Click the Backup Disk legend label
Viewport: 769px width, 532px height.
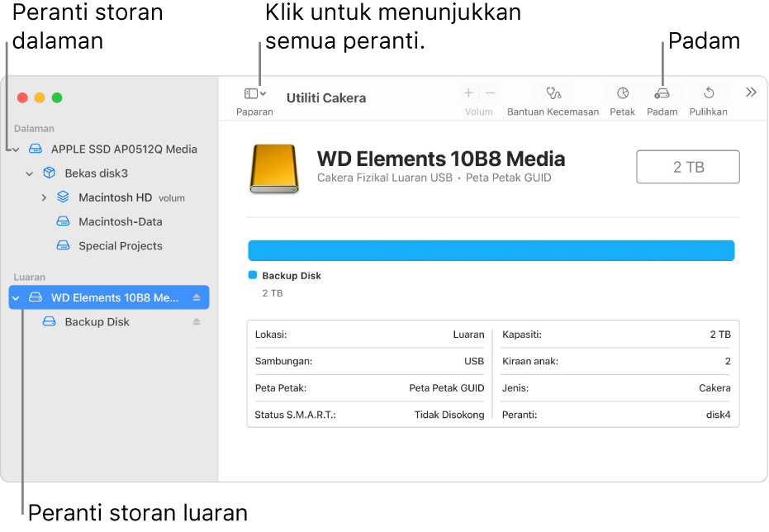[292, 276]
